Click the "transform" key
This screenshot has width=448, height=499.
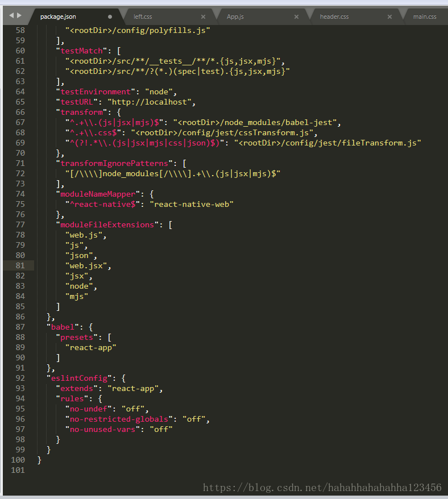[81, 112]
